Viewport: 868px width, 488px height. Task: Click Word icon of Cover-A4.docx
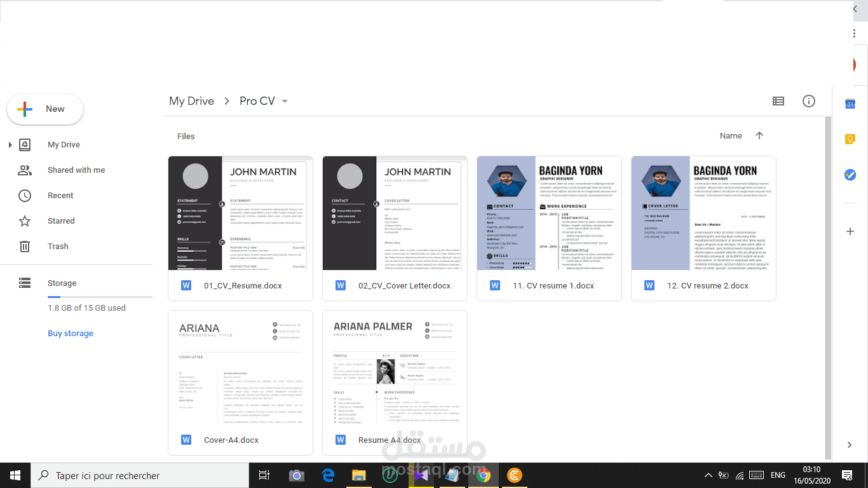pos(186,440)
